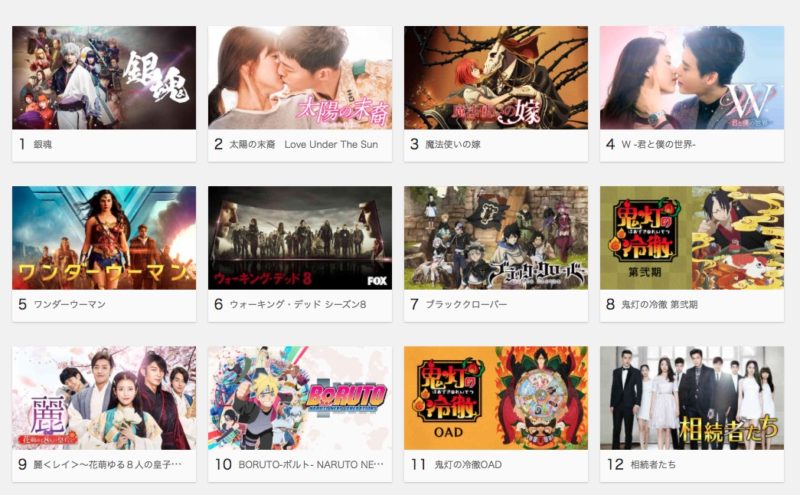Click the W -君と僕の世界- thumbnail
Screen dimensions: 800x495
click(692, 78)
